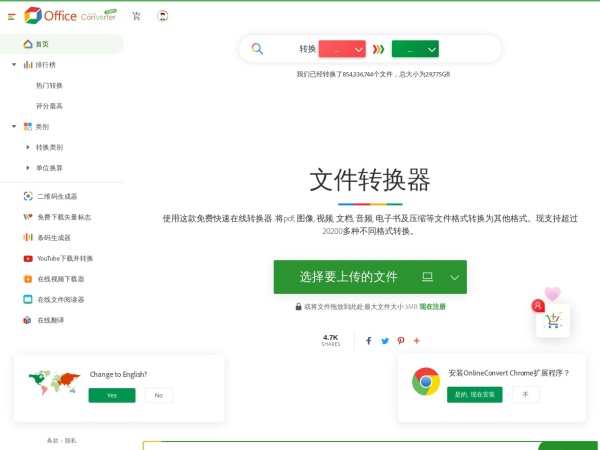Expand the 转换类别 tree item
This screenshot has height=450, width=600.
tap(27, 147)
